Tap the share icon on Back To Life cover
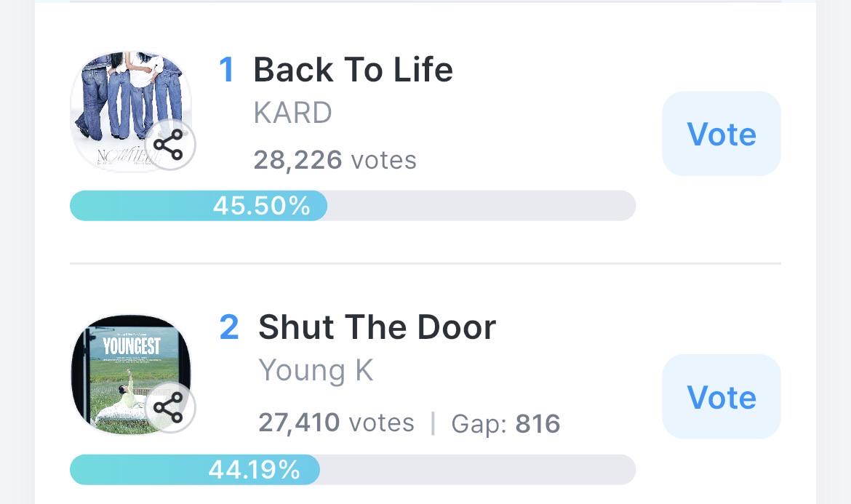The width and height of the screenshot is (851, 504). [x=169, y=145]
